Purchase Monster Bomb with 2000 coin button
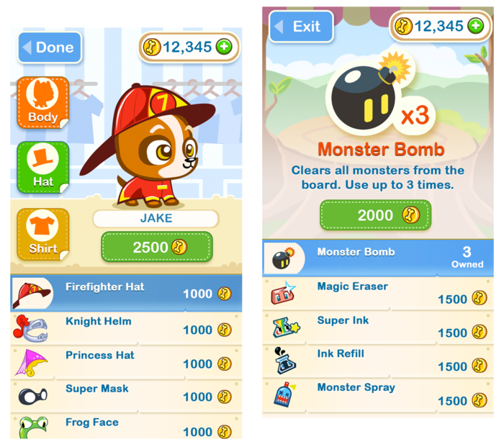The image size is (504, 447). (x=375, y=215)
